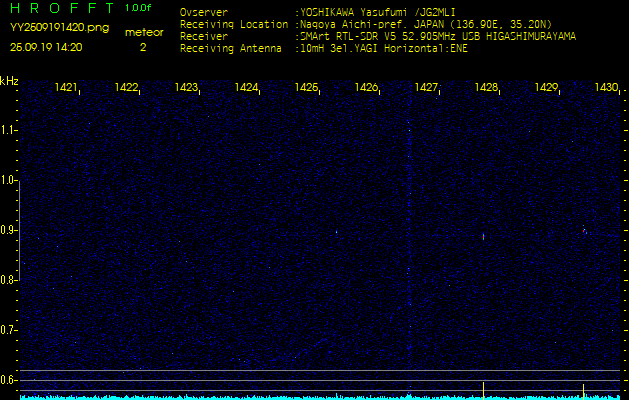Click the 1422 time tick label
The width and height of the screenshot is (629, 400).
[x=126, y=87]
